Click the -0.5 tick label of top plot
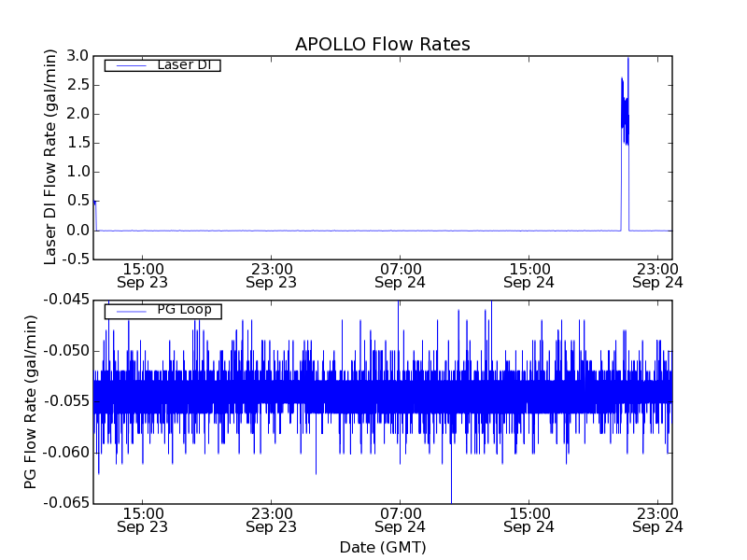This screenshot has height=560, width=747. (x=76, y=259)
